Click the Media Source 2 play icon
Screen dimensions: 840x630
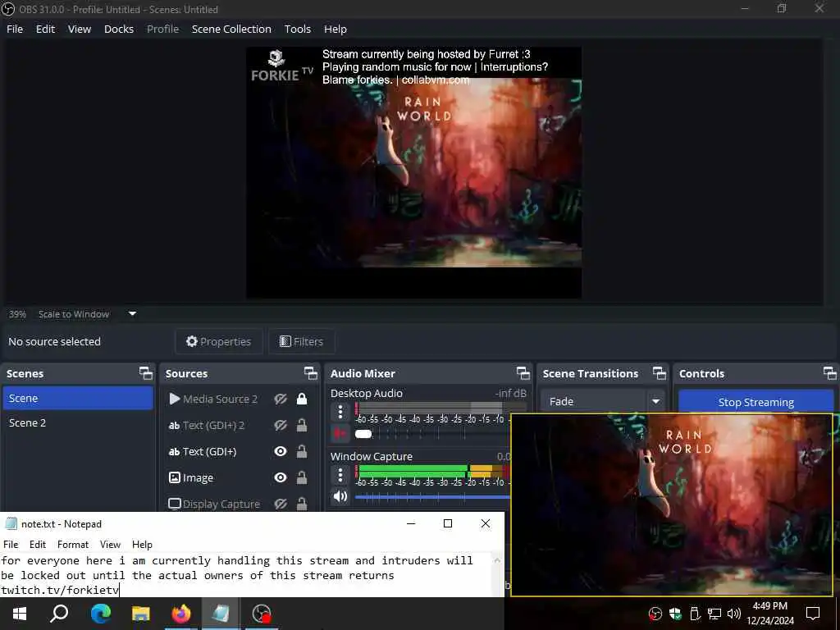174,399
